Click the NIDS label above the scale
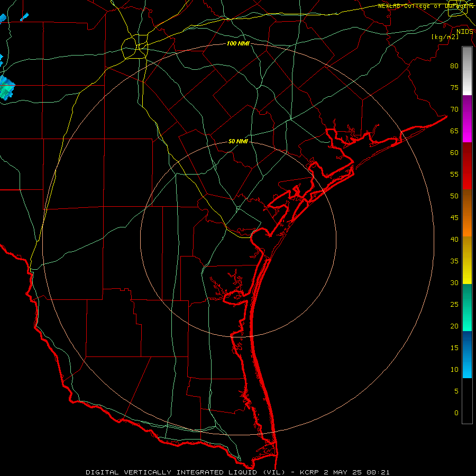The width and height of the screenshot is (476, 476). (x=464, y=32)
